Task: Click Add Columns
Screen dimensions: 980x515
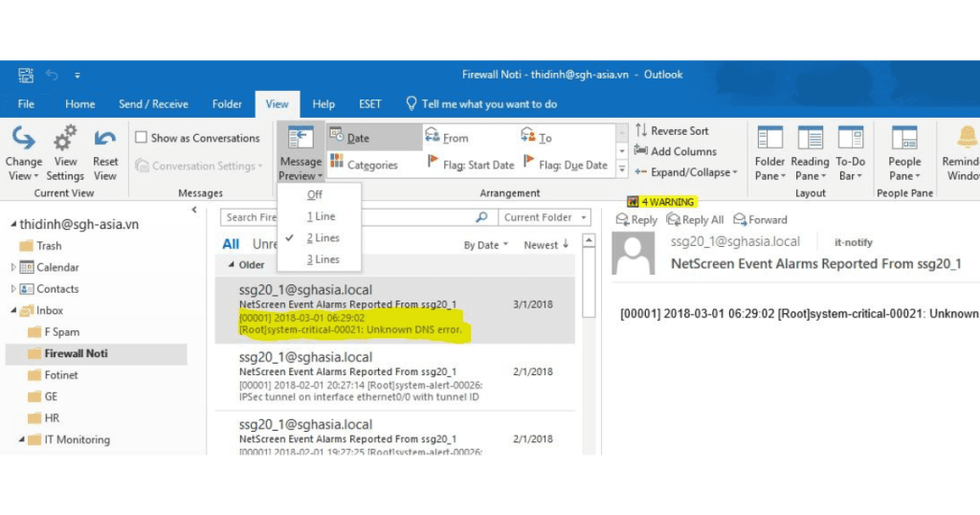Action: (675, 151)
